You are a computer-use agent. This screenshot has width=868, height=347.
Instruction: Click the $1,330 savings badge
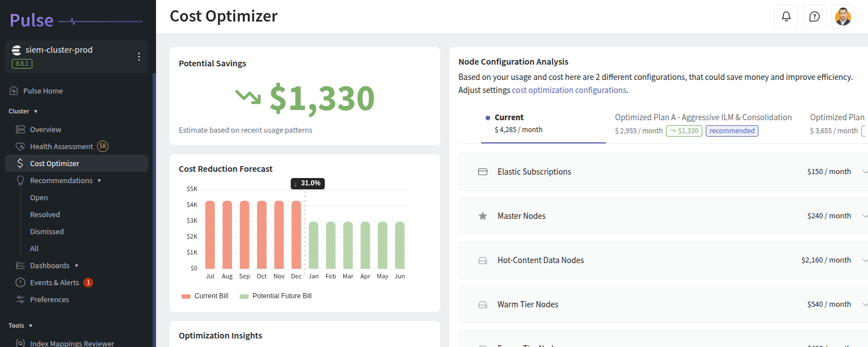(684, 130)
